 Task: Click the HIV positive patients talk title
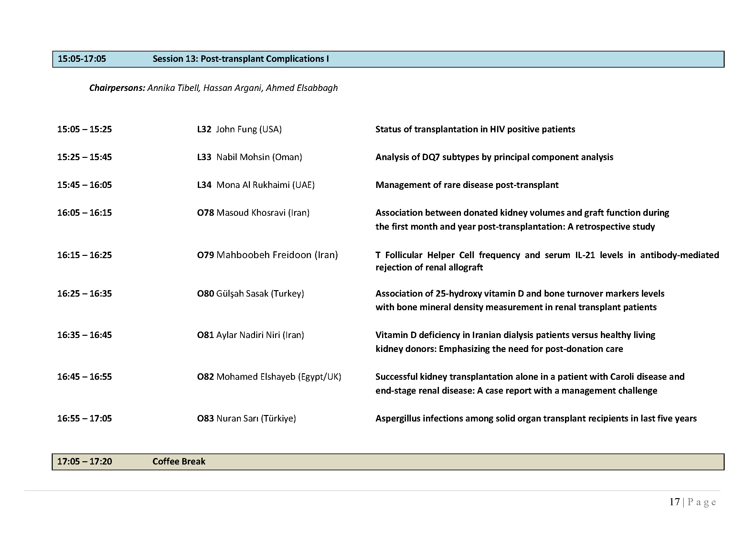click(475, 129)
